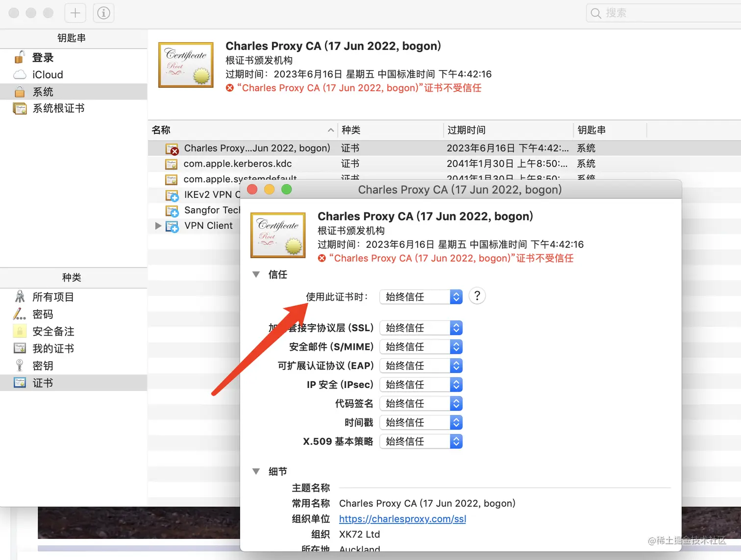Sort by 钥匙串 column header
741x560 pixels.
tap(610, 130)
